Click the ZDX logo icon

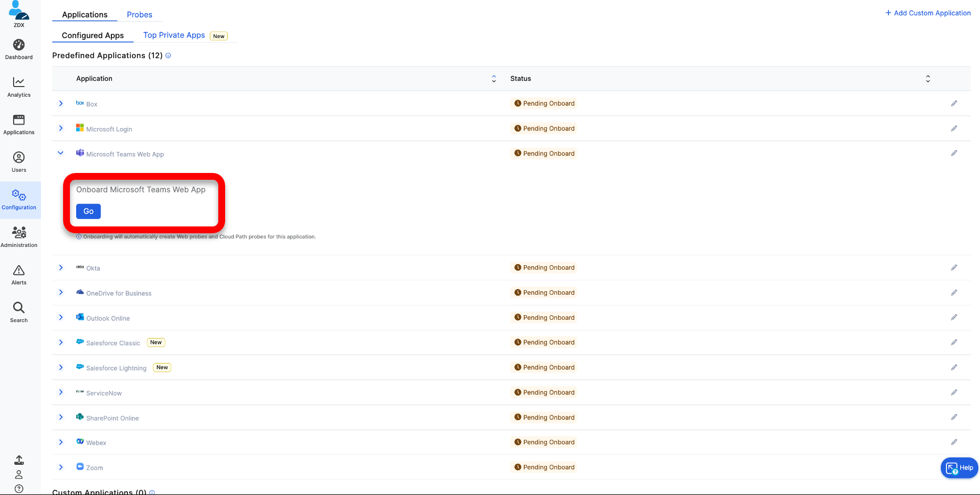click(x=19, y=14)
